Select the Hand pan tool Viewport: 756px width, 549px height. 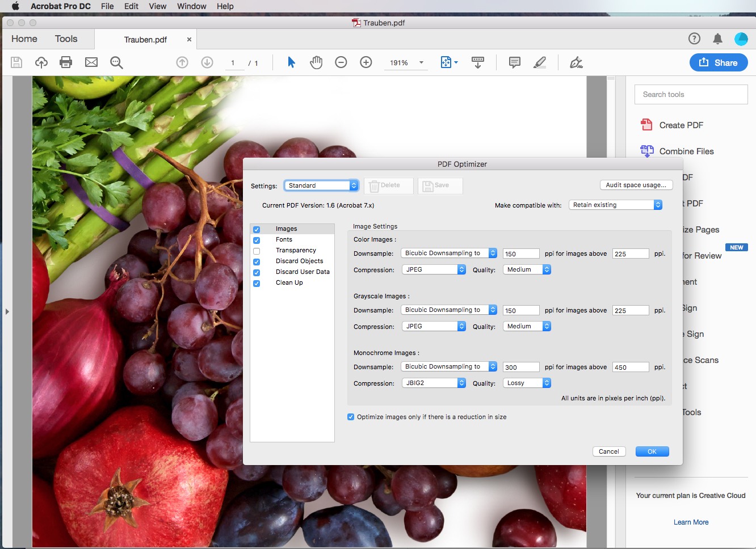tap(316, 62)
